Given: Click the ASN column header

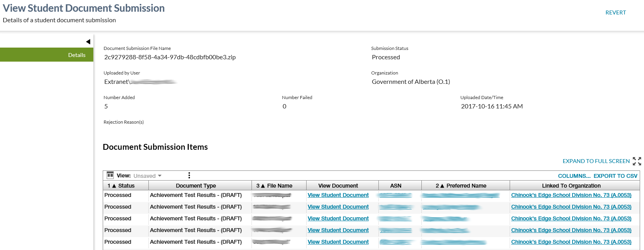Looking at the screenshot, I should click(x=396, y=186).
